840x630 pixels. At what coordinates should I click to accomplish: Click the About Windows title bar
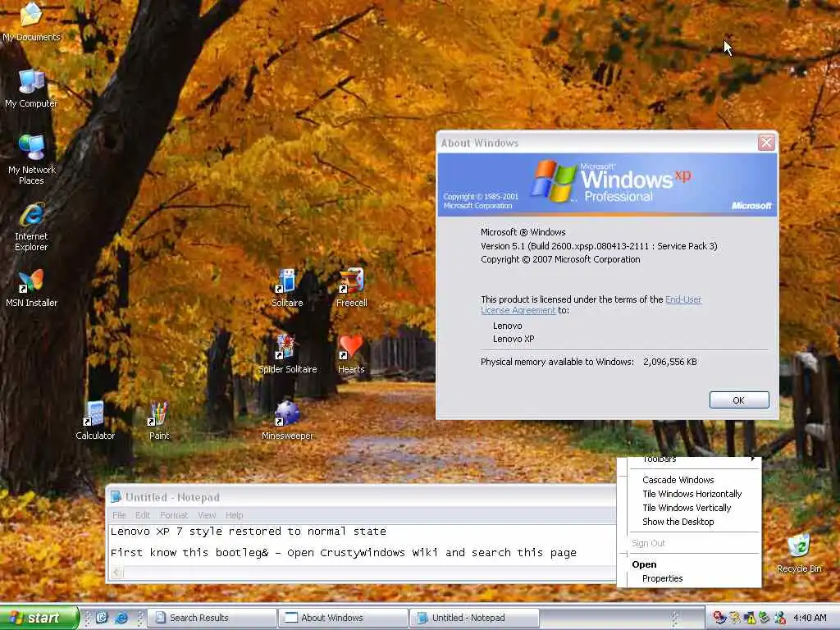[597, 143]
